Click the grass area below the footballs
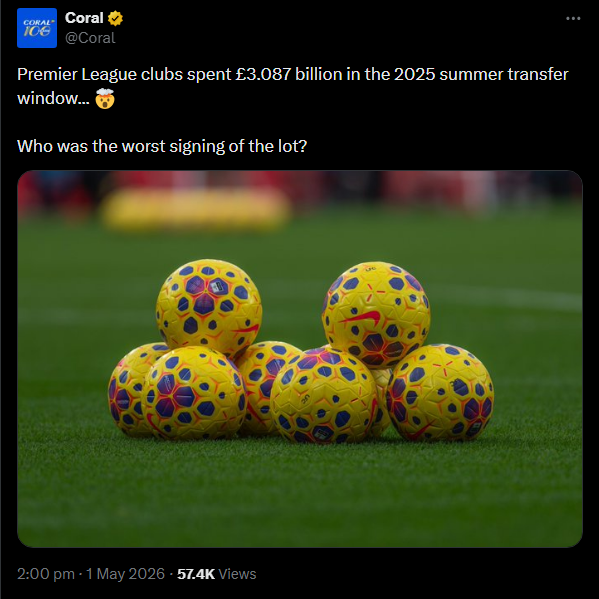Viewport: 599px width, 599px height. (x=300, y=497)
